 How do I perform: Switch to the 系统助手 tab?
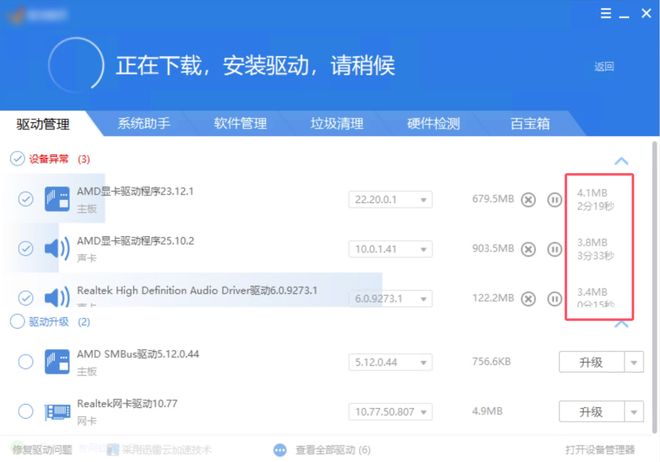(x=144, y=123)
